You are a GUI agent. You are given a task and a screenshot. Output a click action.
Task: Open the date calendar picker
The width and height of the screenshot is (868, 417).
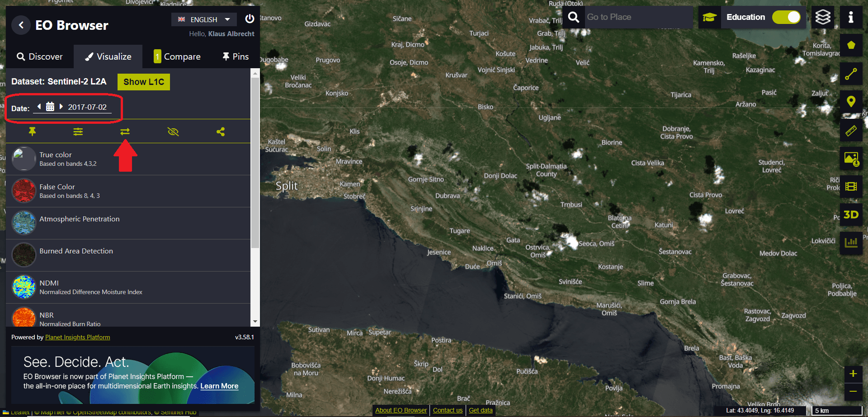tap(50, 107)
